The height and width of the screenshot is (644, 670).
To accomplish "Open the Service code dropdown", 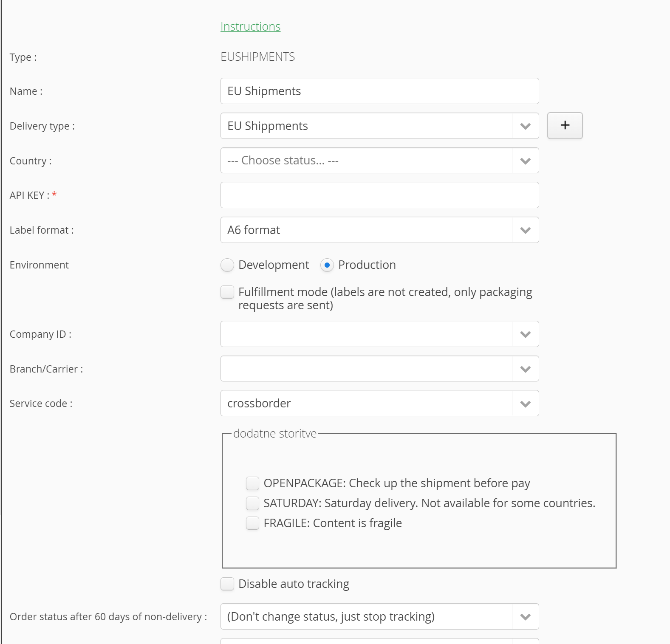I will [379, 403].
